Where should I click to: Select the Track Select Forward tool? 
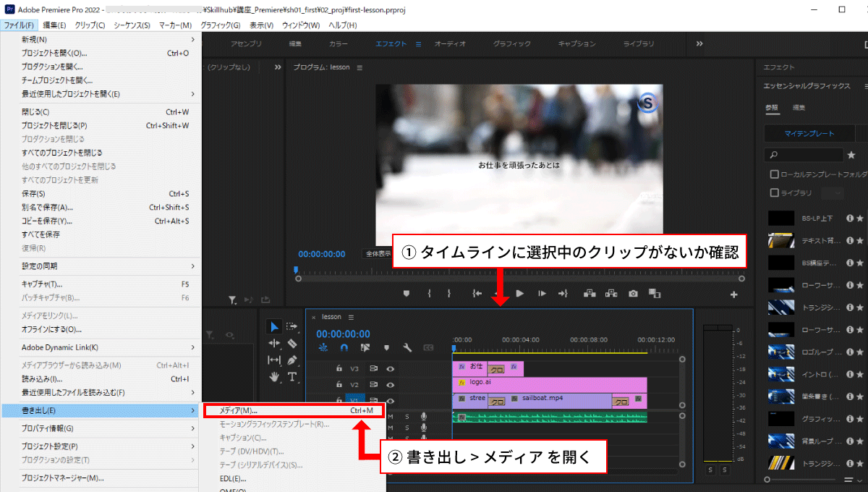tap(292, 327)
